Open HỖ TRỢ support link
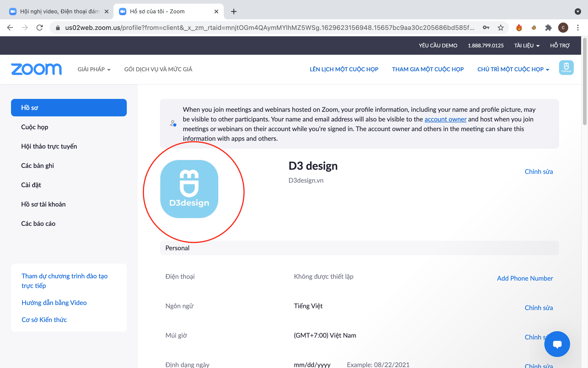This screenshot has height=368, width=588. click(x=560, y=46)
